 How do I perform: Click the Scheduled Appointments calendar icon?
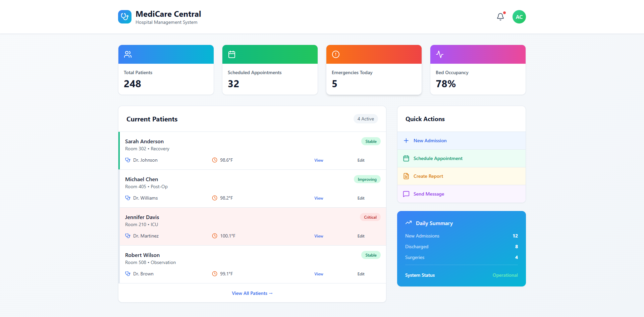pyautogui.click(x=232, y=54)
